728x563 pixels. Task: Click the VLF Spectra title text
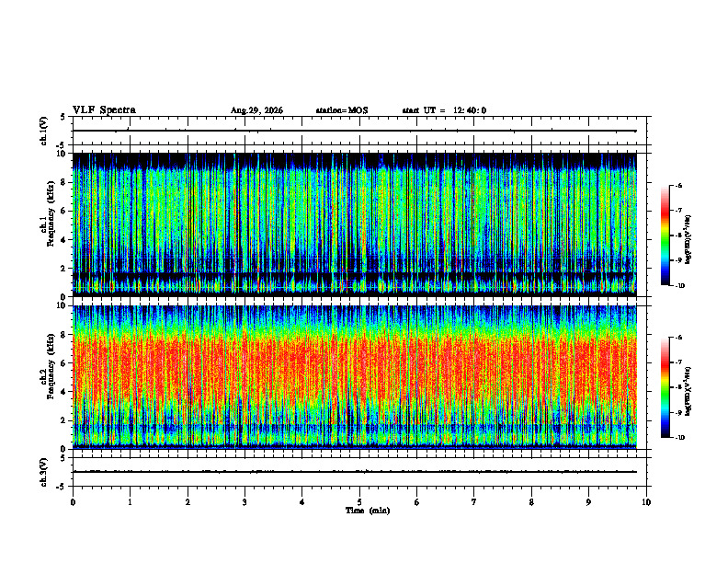coord(104,110)
